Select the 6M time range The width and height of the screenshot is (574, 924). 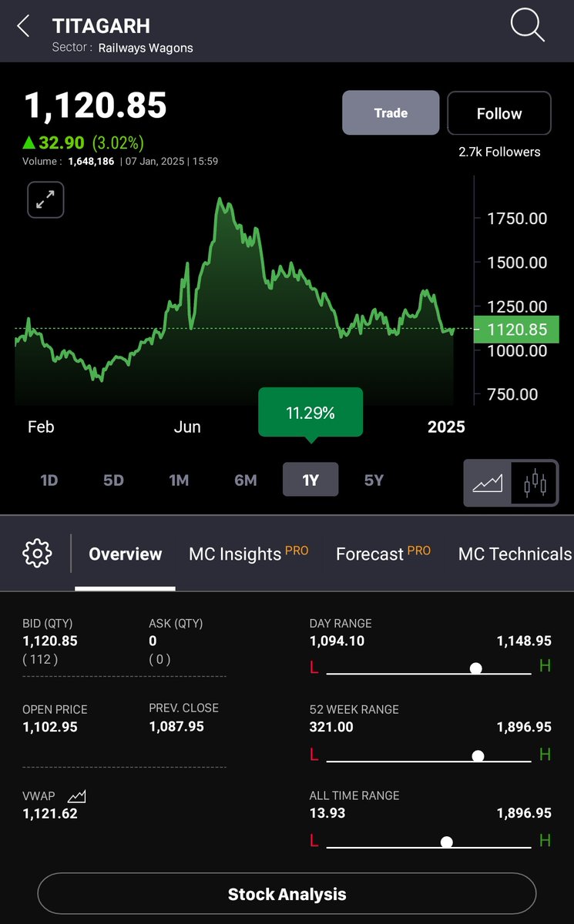pyautogui.click(x=246, y=480)
